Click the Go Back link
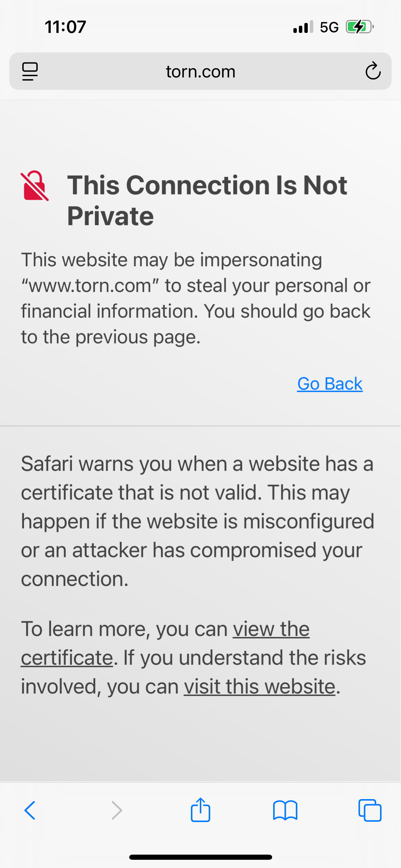401x868 pixels. tap(330, 384)
